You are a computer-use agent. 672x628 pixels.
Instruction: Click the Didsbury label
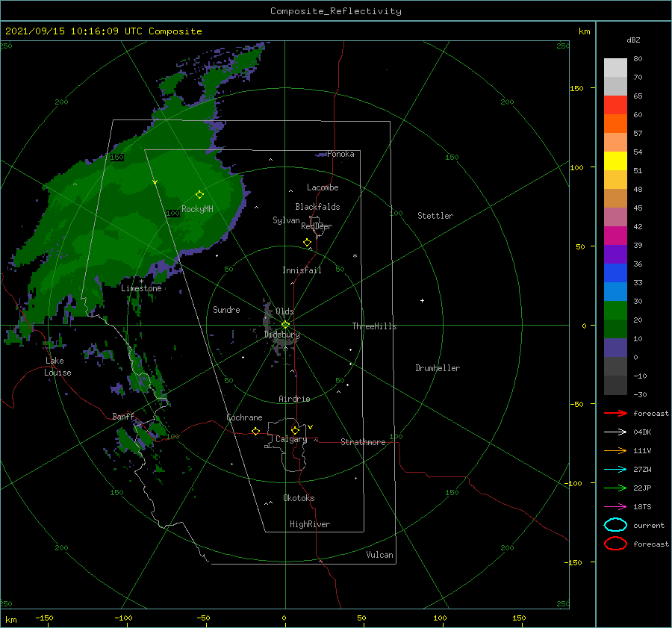coord(281,335)
